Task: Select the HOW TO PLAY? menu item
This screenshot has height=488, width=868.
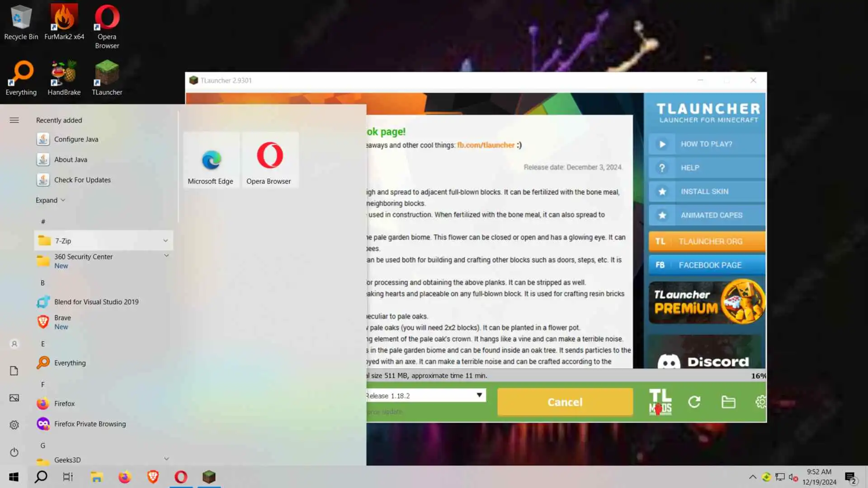Action: tap(707, 144)
